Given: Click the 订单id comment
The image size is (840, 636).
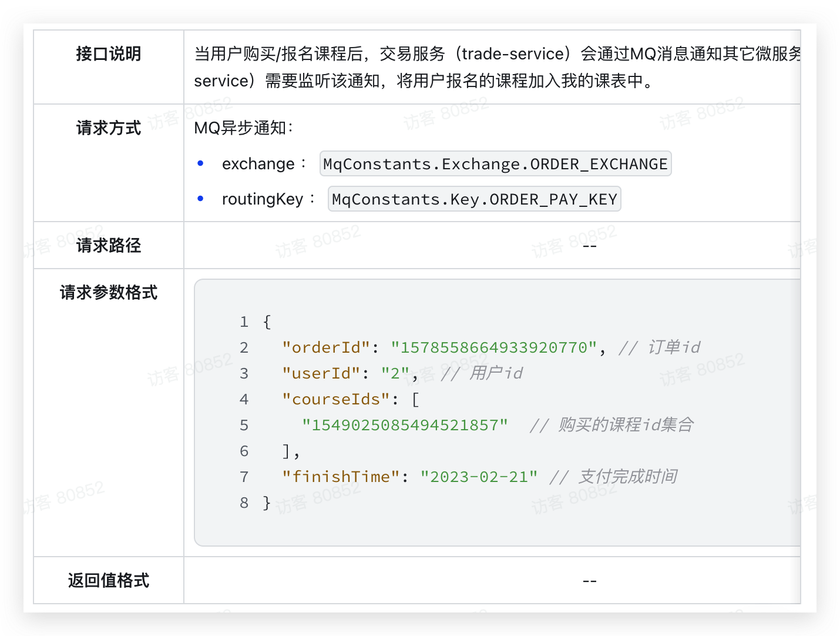Looking at the screenshot, I should [x=660, y=347].
